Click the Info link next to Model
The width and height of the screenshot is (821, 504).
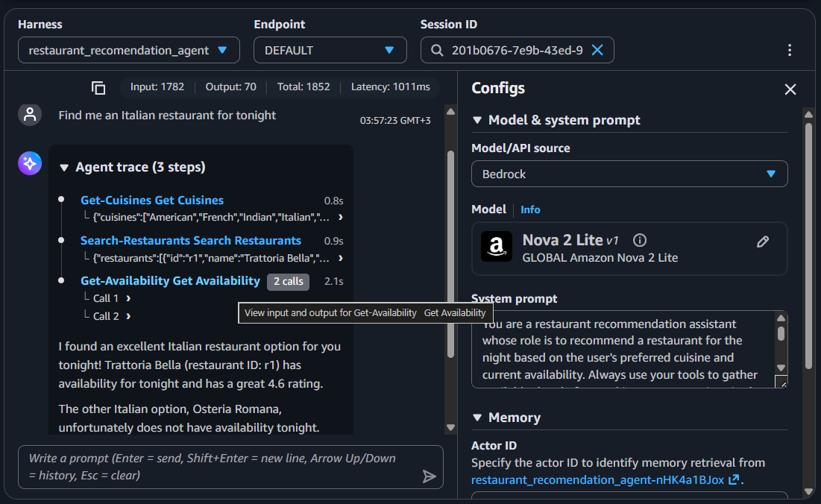point(530,210)
